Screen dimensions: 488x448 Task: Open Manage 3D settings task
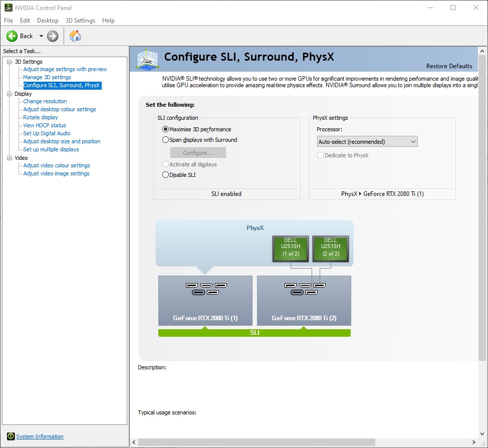click(x=47, y=77)
